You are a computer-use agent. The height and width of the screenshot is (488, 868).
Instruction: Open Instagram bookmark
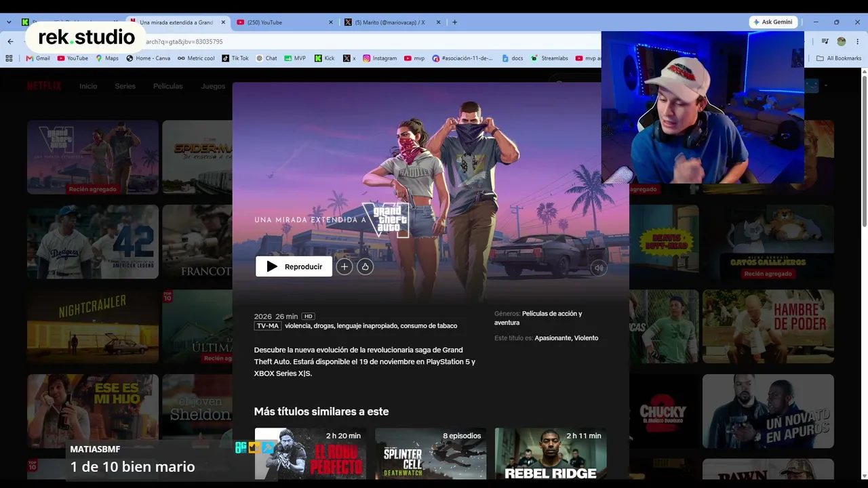point(380,58)
